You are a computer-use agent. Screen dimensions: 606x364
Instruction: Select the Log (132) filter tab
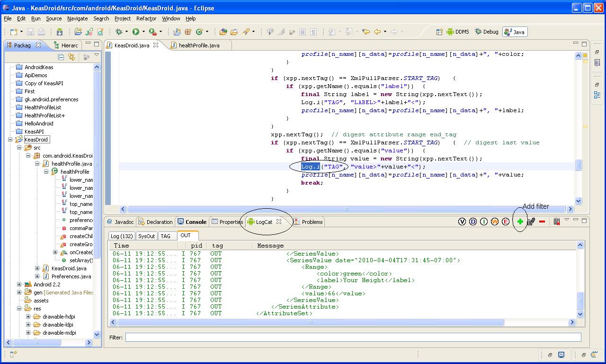pos(122,236)
